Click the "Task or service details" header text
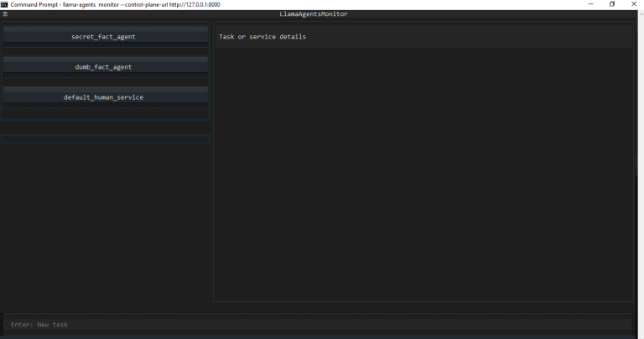Screen dimensions: 644x339 262,37
